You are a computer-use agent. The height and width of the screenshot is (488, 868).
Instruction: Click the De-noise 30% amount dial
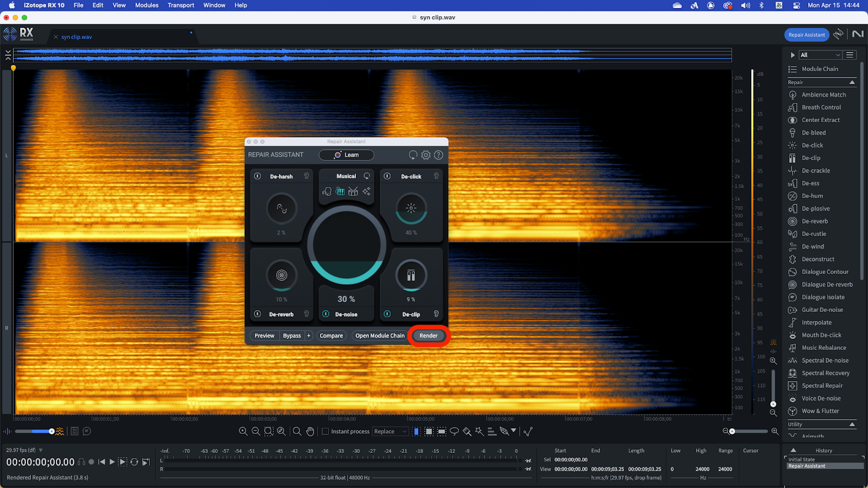(346, 245)
